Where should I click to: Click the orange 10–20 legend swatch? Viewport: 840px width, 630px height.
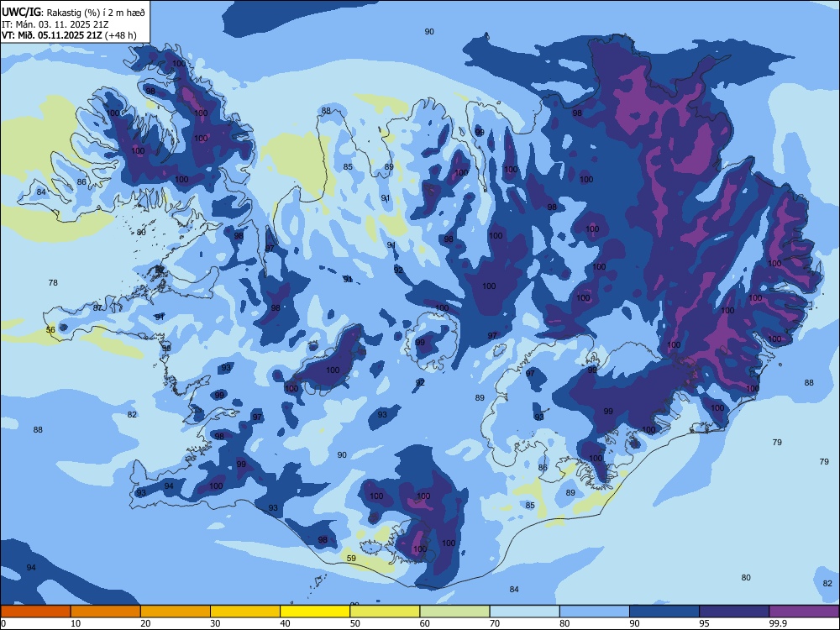(x=106, y=612)
